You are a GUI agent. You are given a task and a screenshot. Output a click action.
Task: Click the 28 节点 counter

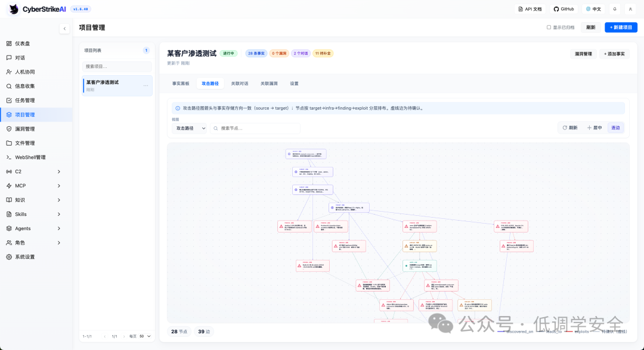click(x=179, y=332)
